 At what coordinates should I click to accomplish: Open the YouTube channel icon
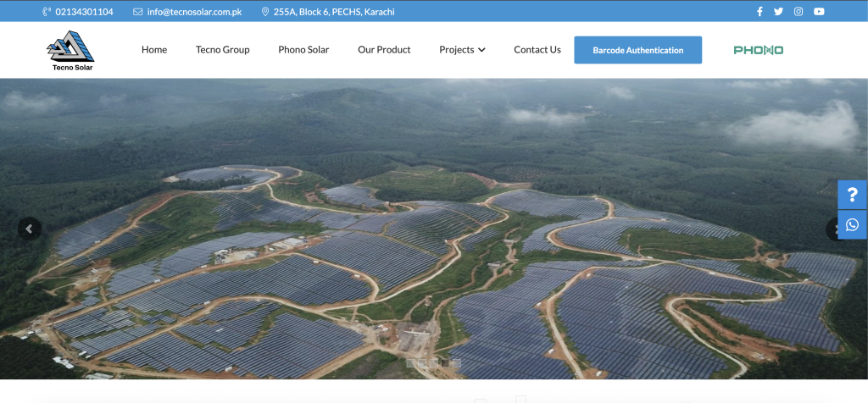coord(819,12)
